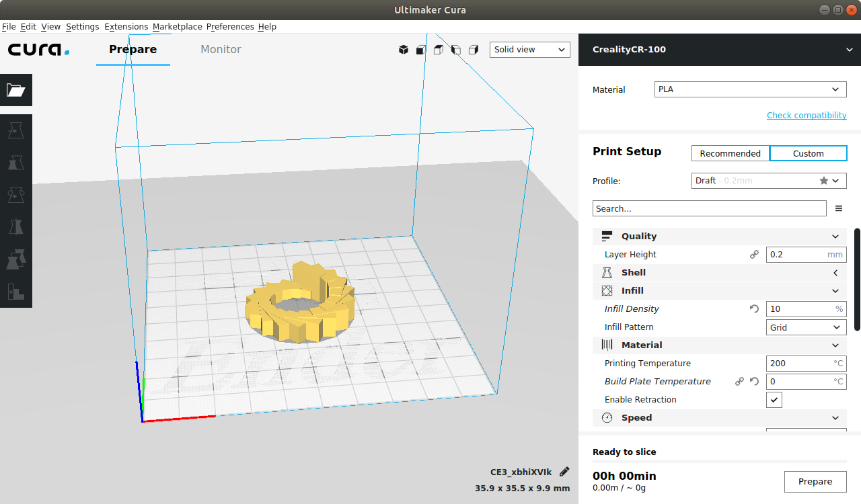Open the Extensions menu
Viewport: 861px width, 504px height.
(x=126, y=27)
